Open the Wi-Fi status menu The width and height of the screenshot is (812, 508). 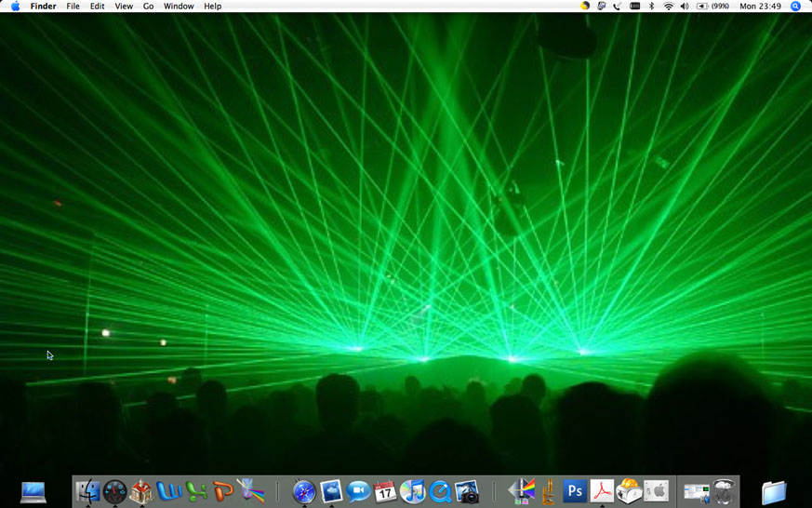click(669, 7)
